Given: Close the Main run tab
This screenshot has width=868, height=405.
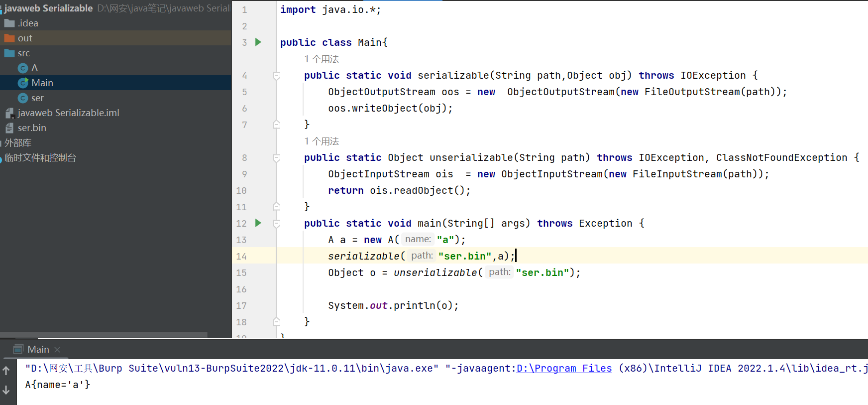Looking at the screenshot, I should tap(57, 350).
